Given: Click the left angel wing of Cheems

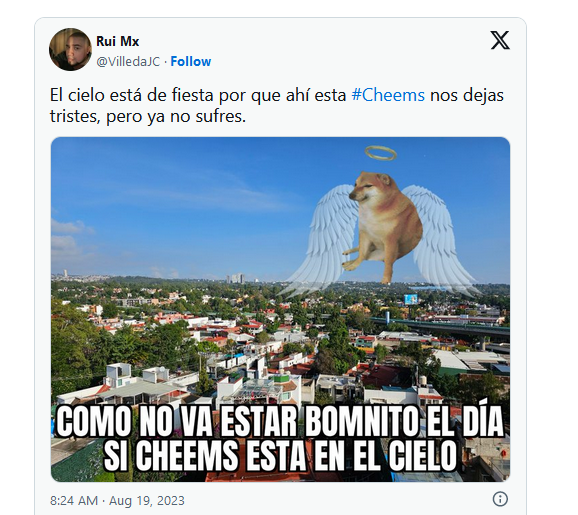Looking at the screenshot, I should pyautogui.click(x=324, y=240).
